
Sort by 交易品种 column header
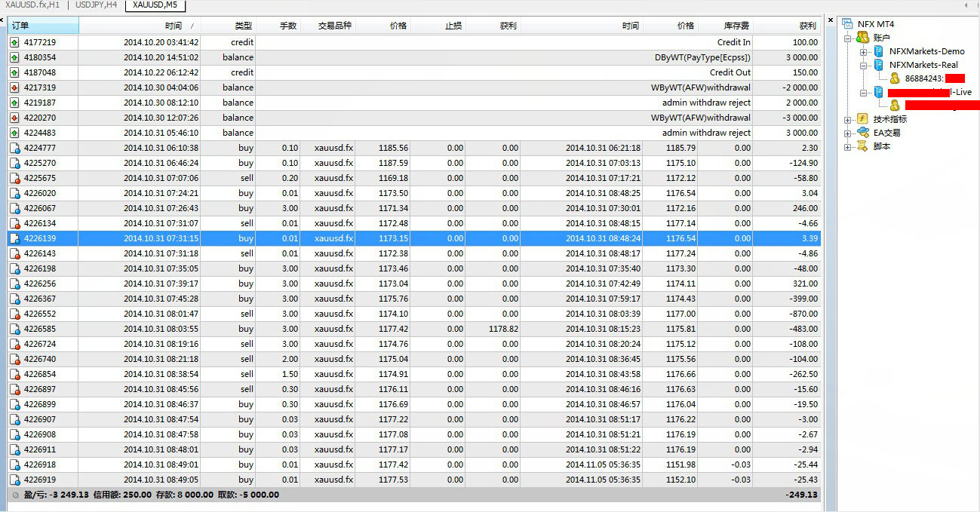327,26
